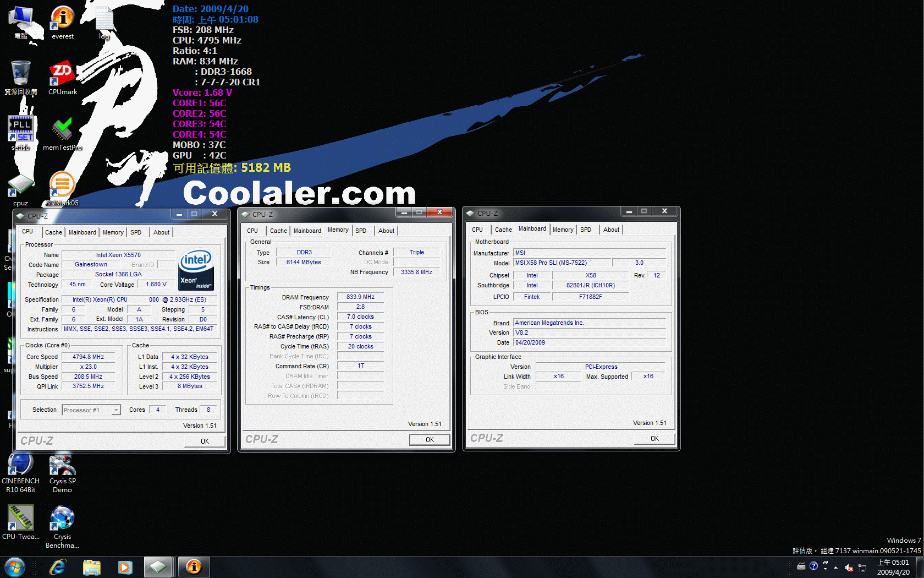Click the BIOS date 04/20/2009 value
Viewport: 924px width, 578px height.
pyautogui.click(x=589, y=342)
